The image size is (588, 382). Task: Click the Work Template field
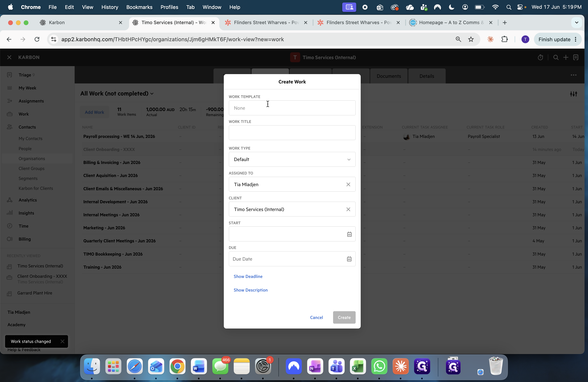[x=292, y=108]
